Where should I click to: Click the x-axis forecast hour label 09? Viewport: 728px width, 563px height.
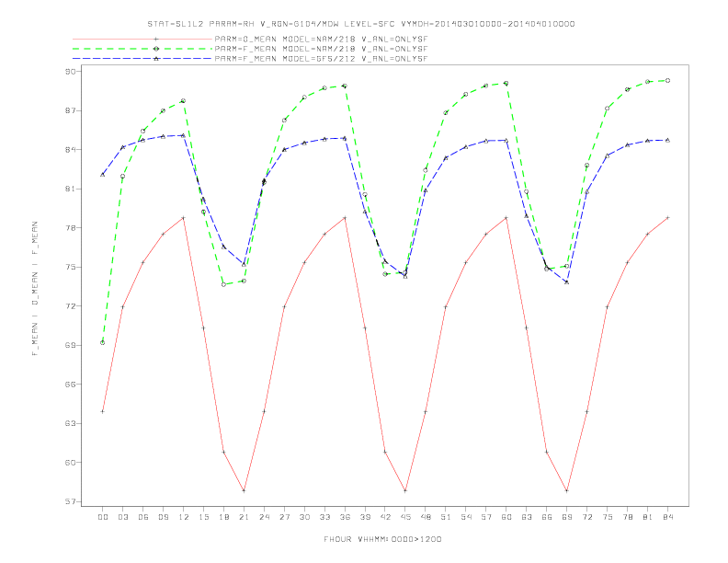tap(164, 517)
